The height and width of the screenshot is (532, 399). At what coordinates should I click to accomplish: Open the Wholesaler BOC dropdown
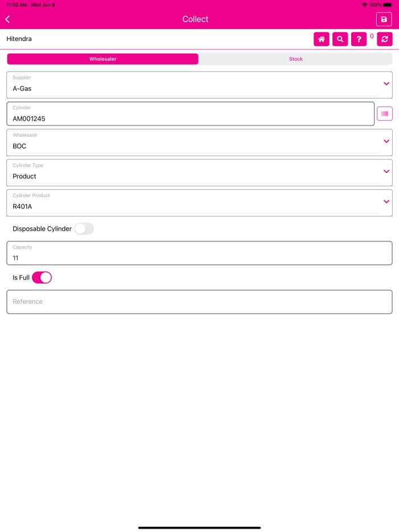pos(199,142)
